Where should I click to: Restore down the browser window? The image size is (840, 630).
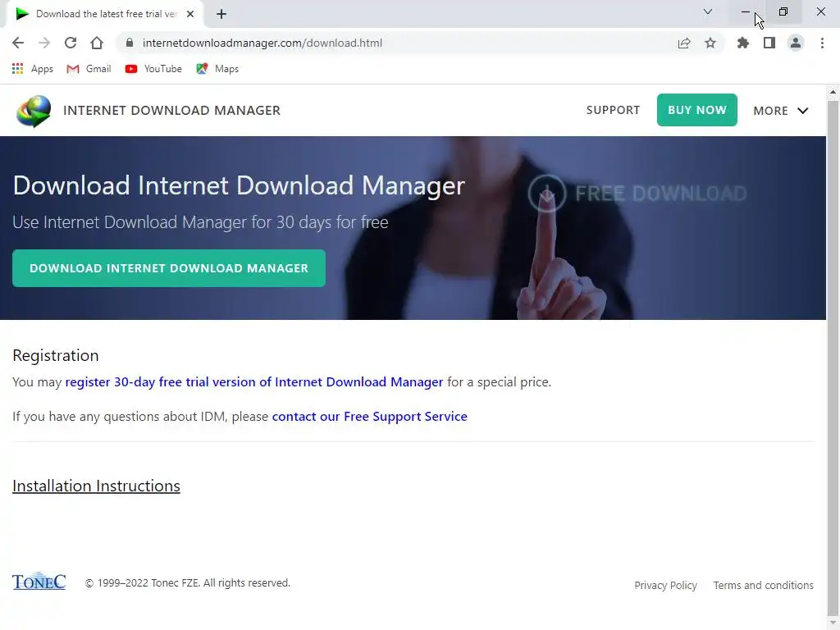coord(783,11)
